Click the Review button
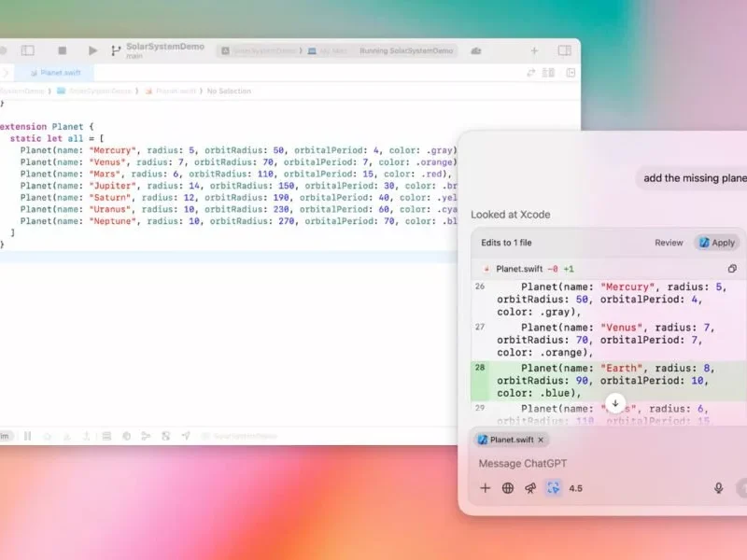The image size is (747, 560). click(669, 243)
